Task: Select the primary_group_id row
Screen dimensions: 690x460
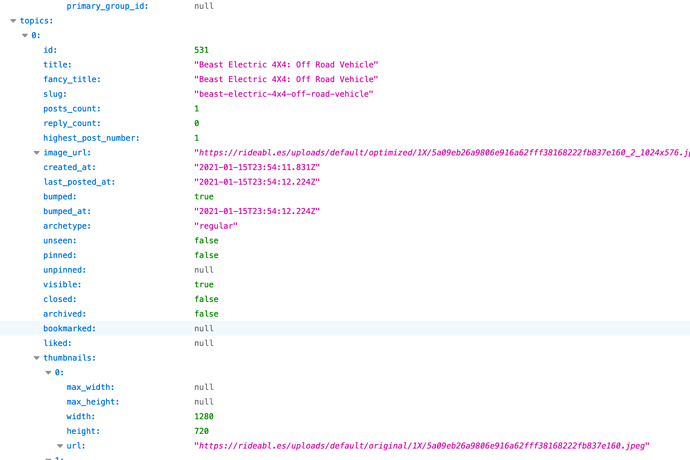Action: 345,6
